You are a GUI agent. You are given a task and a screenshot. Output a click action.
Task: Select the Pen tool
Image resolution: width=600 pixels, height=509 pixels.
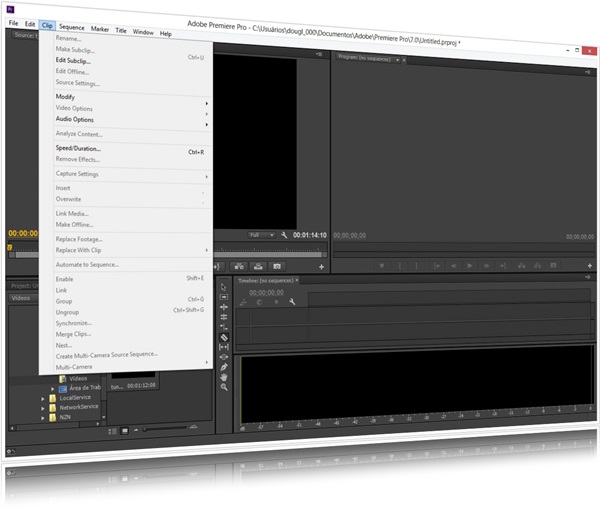[224, 367]
